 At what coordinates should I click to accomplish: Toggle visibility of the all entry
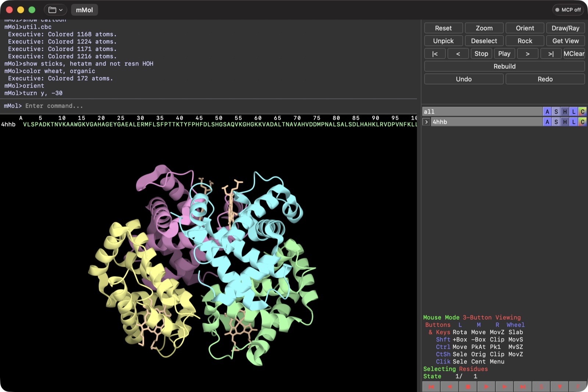coord(482,111)
